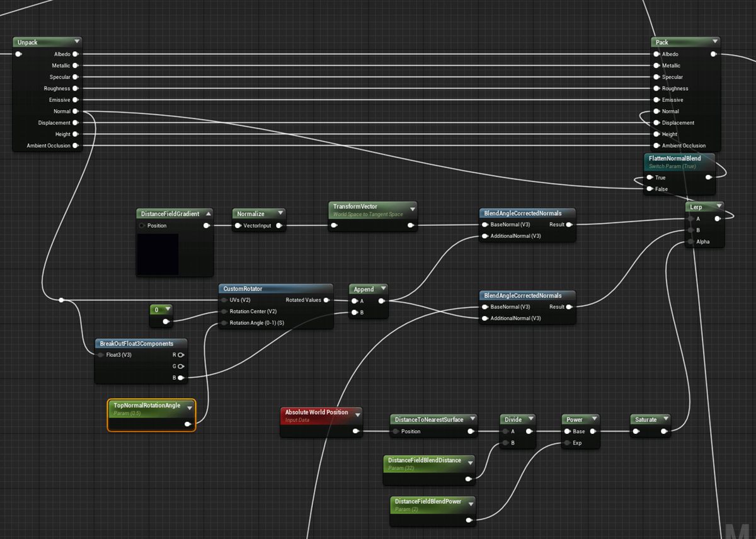Click the False input pin on FlattenNormalBlend
Screen dimensions: 756x539
[x=650, y=189]
